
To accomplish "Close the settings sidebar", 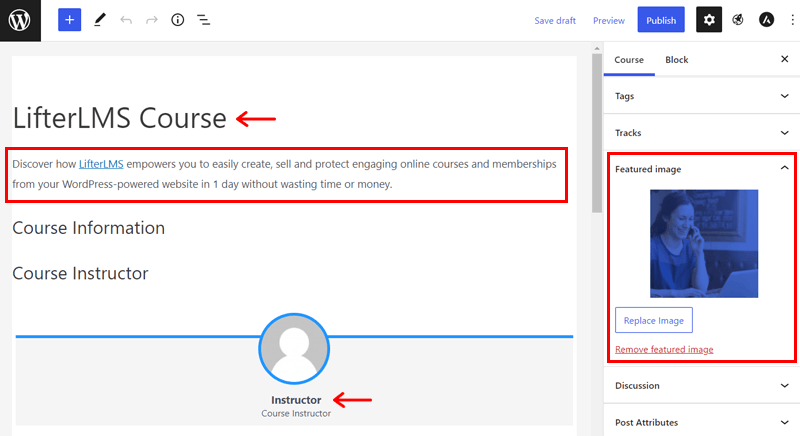I will (x=785, y=59).
